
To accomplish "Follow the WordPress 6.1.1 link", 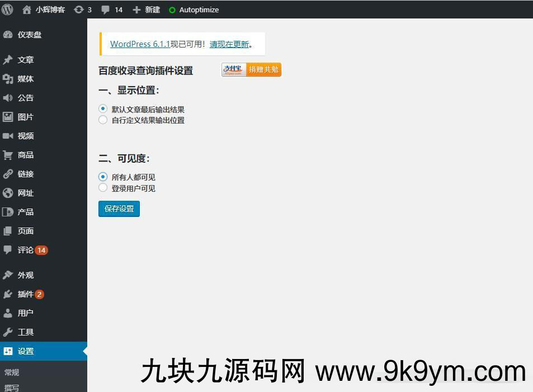I will coord(140,44).
